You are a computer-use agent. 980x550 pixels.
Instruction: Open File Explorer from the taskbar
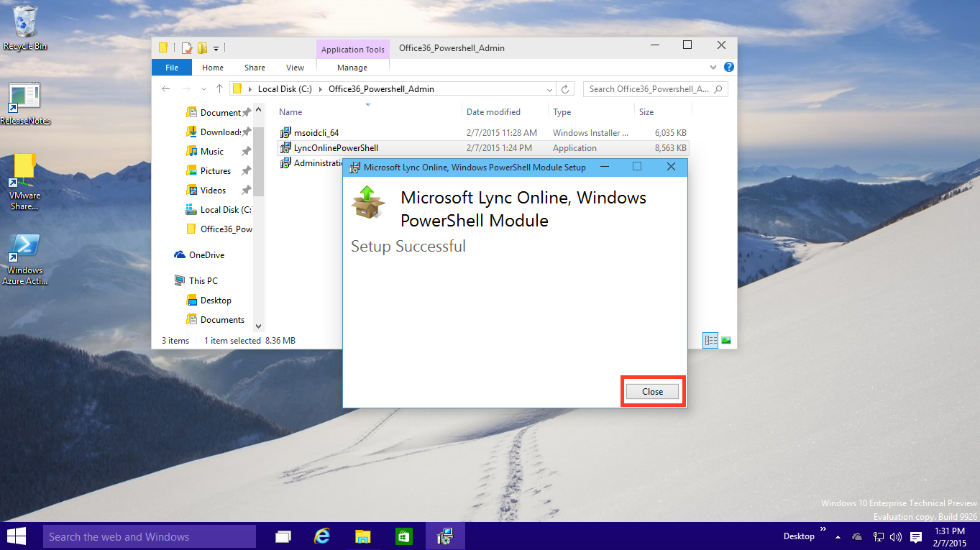pyautogui.click(x=363, y=536)
